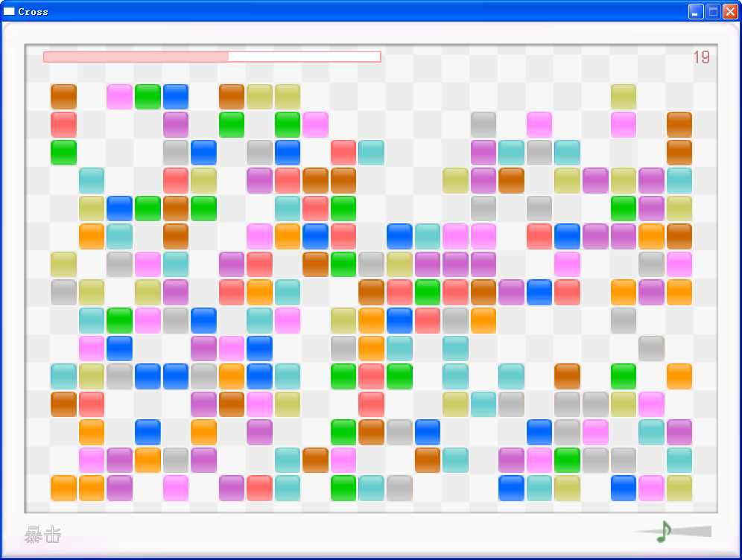The width and height of the screenshot is (742, 560).
Task: Click the pink block in the top row
Action: (120, 97)
